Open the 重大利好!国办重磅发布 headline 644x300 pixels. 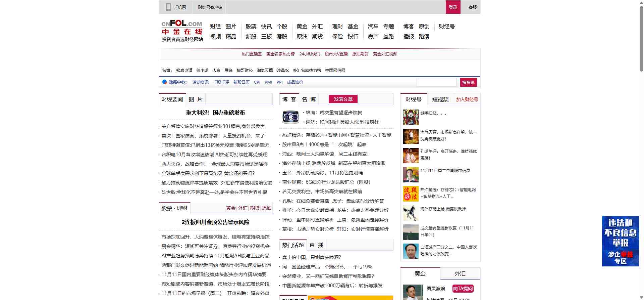tap(215, 113)
